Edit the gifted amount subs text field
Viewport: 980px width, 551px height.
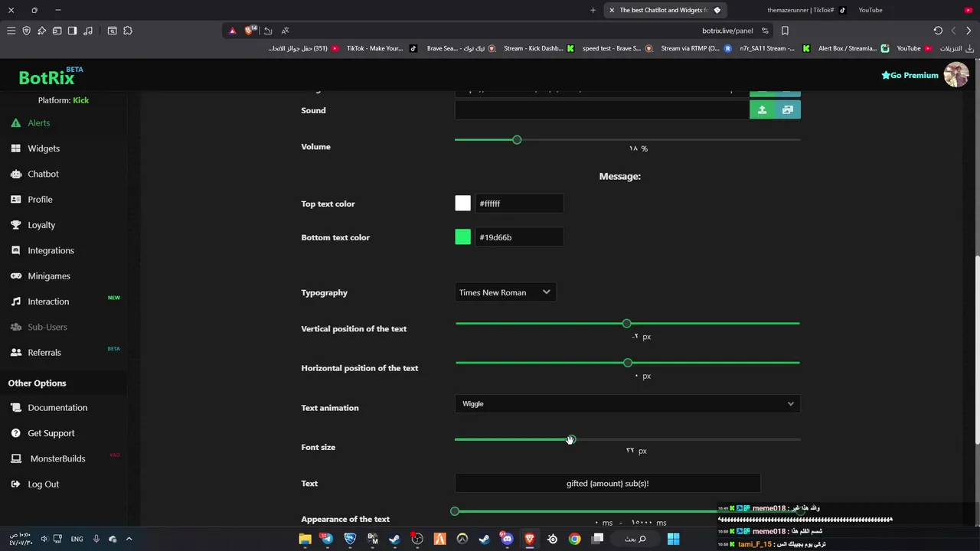(607, 484)
